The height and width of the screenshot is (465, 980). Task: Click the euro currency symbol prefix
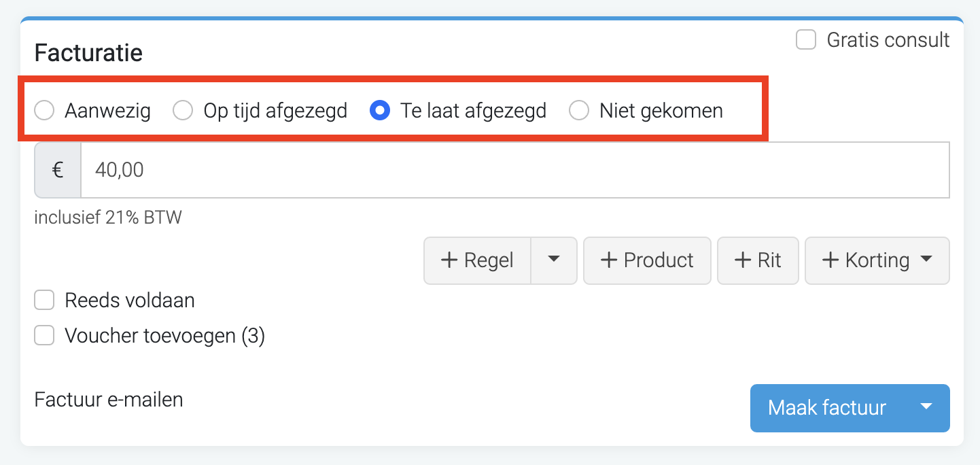coord(58,170)
